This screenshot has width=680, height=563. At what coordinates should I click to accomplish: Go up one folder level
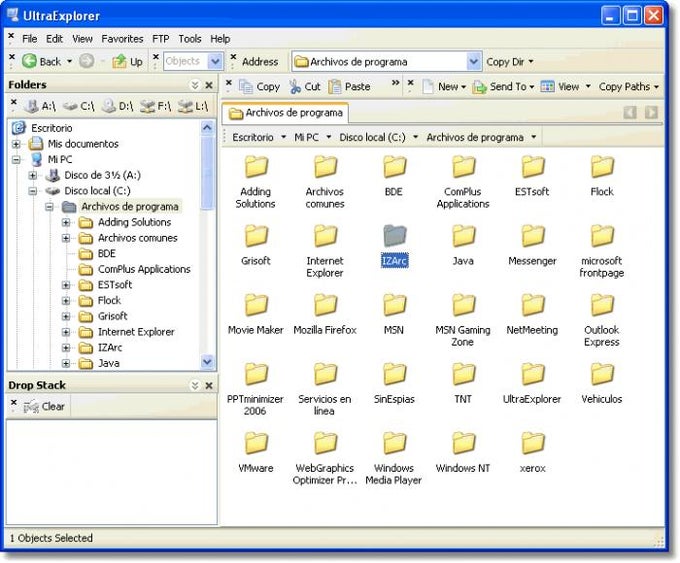tap(127, 62)
